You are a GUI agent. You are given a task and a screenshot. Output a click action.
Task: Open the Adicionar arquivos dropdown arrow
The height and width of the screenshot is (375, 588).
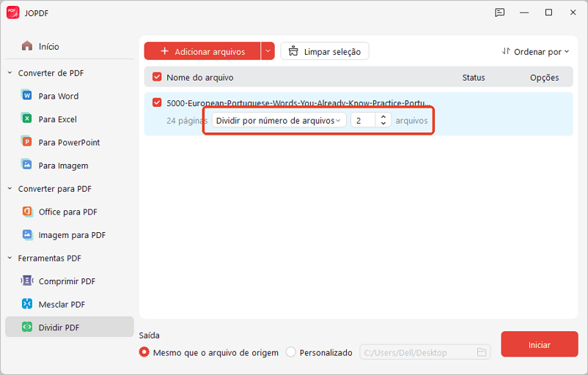[x=268, y=51]
